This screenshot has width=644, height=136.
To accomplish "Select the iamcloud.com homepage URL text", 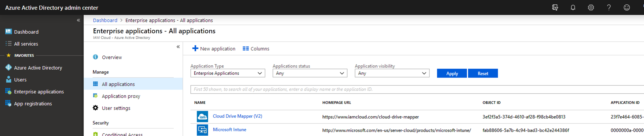I will click(371, 117).
